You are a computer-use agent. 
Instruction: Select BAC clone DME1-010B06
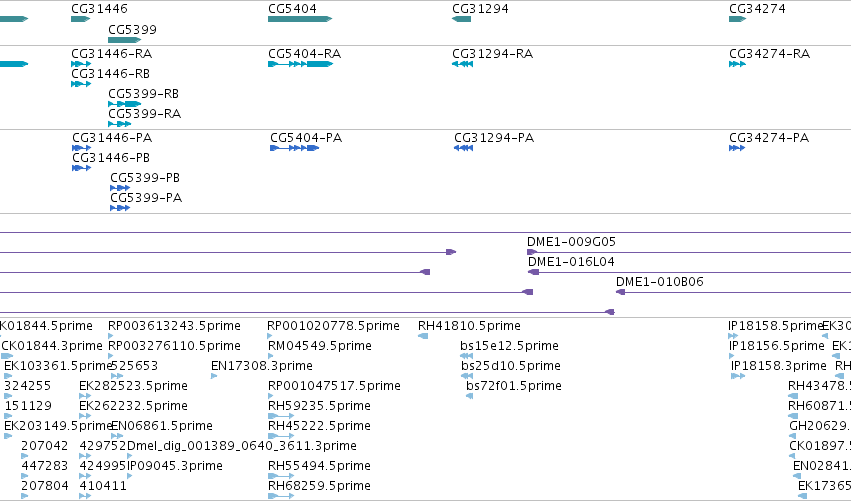coord(660,282)
